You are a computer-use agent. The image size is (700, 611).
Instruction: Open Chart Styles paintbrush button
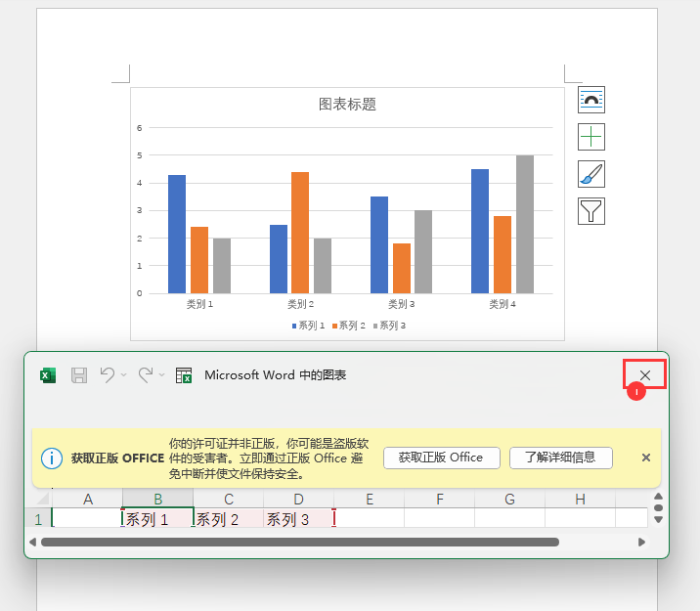pos(591,174)
